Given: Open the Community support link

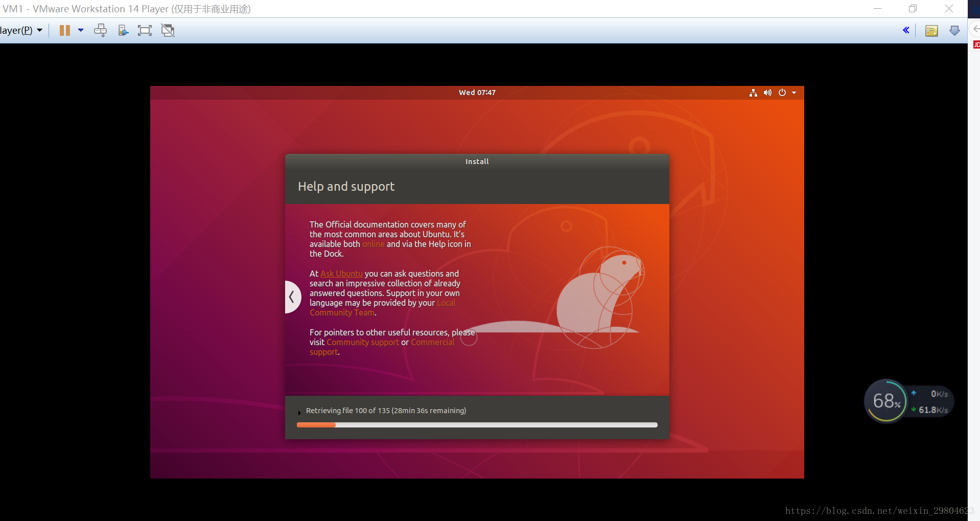Looking at the screenshot, I should click(x=363, y=342).
